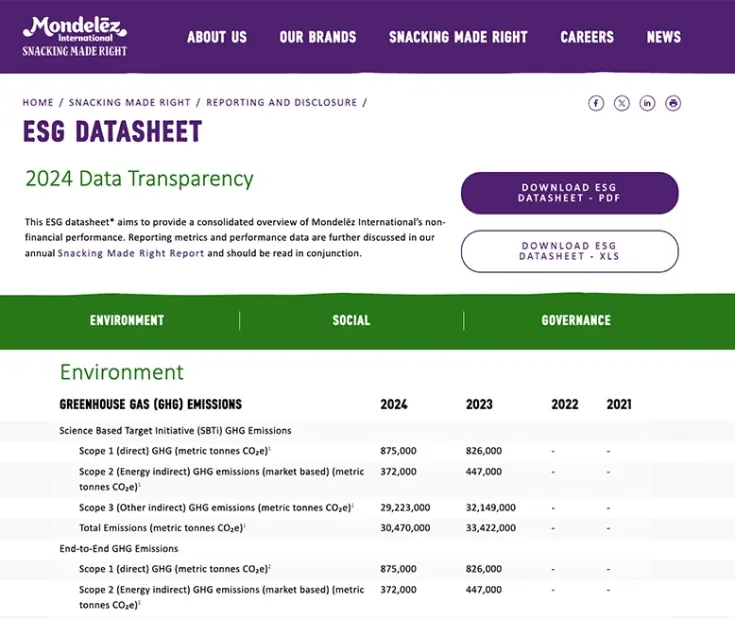Switch to the Environment tab
Screen dimensions: 735x619
127,321
